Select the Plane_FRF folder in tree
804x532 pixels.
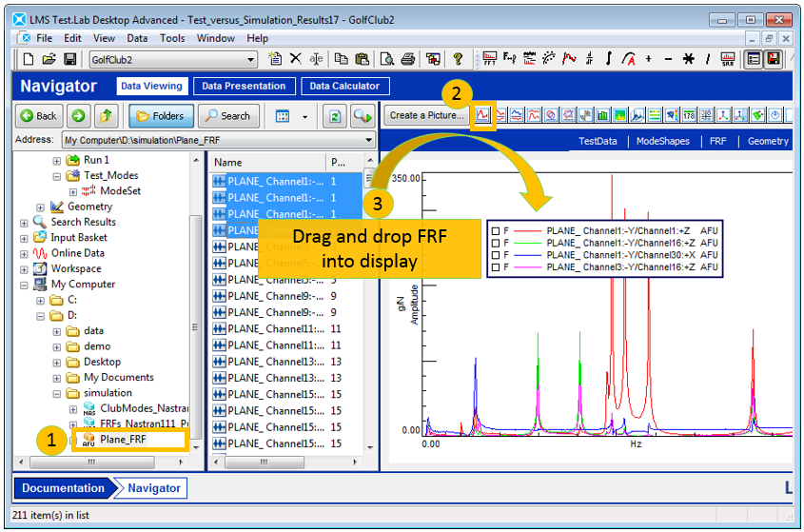coord(124,439)
